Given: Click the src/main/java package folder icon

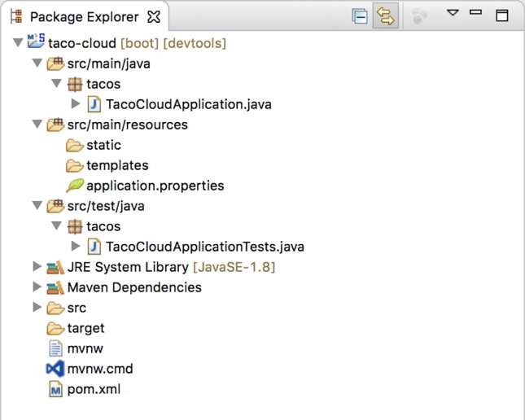Looking at the screenshot, I should coord(55,63).
